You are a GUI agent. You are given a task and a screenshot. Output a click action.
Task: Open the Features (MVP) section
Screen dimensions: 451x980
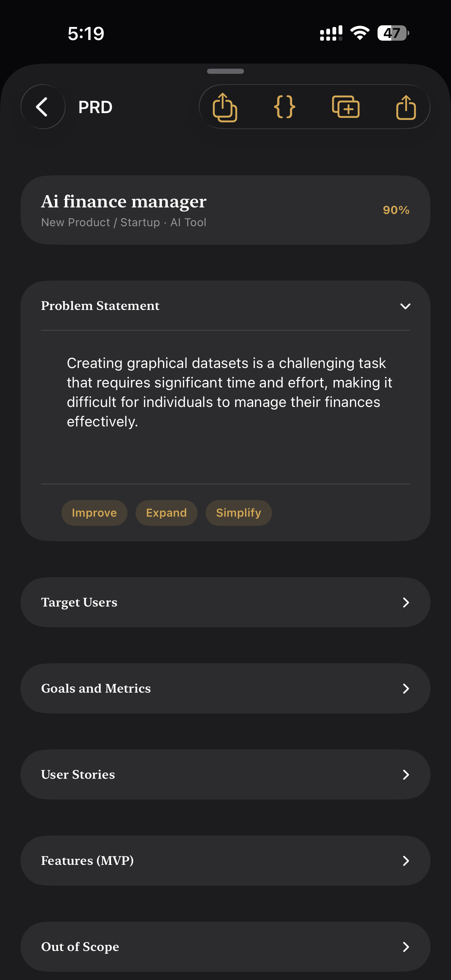click(x=405, y=860)
